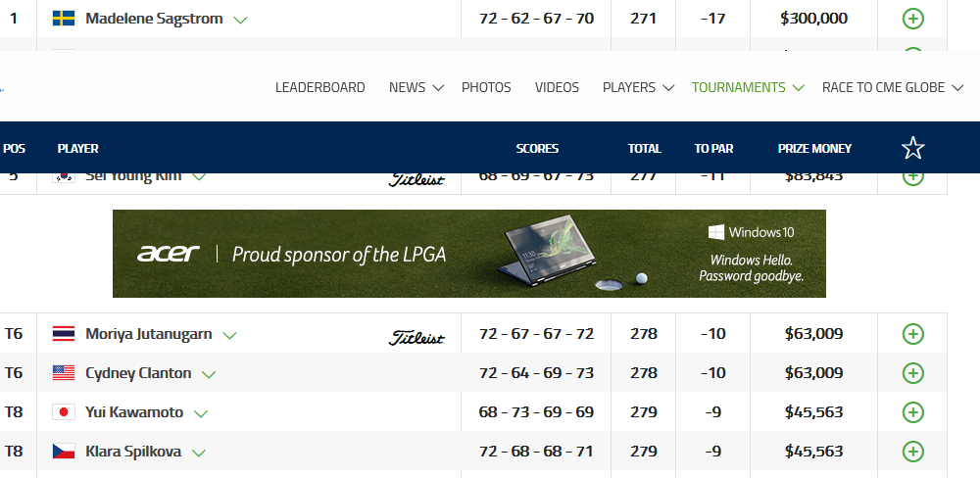The height and width of the screenshot is (478, 980).
Task: Click the Acer sponsor banner advertisement
Action: (x=469, y=254)
